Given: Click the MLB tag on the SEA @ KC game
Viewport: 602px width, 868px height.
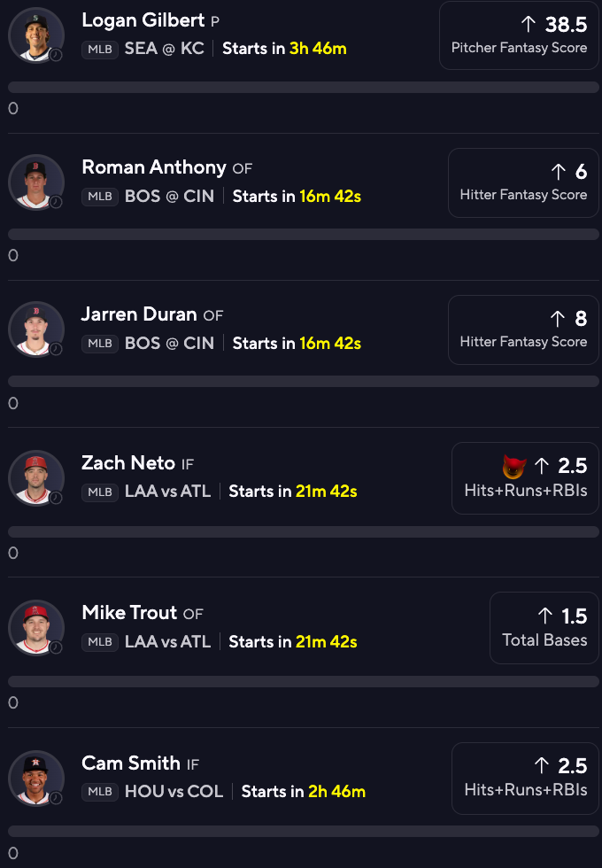Looking at the screenshot, I should click(x=100, y=50).
